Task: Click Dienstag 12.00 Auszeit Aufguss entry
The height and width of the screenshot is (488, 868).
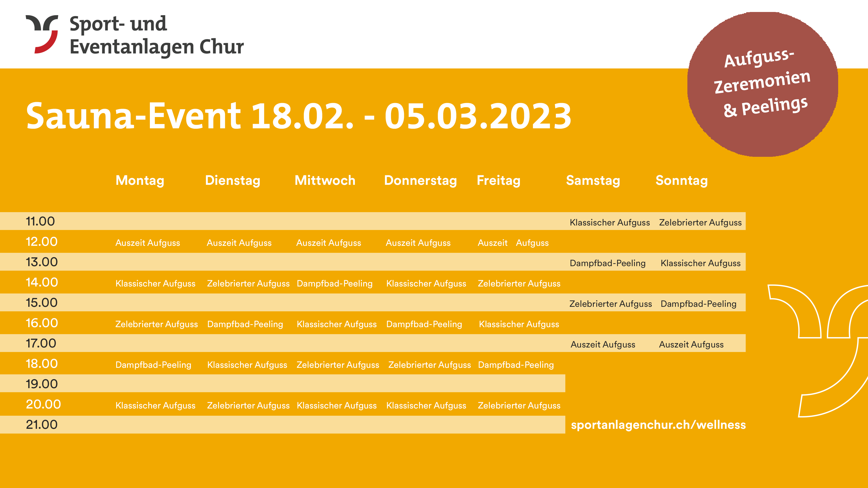Action: pyautogui.click(x=239, y=243)
